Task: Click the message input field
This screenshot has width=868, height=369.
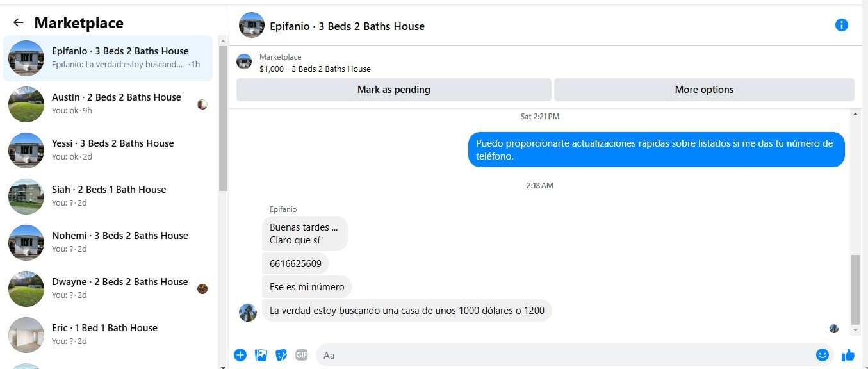Action: pyautogui.click(x=564, y=355)
